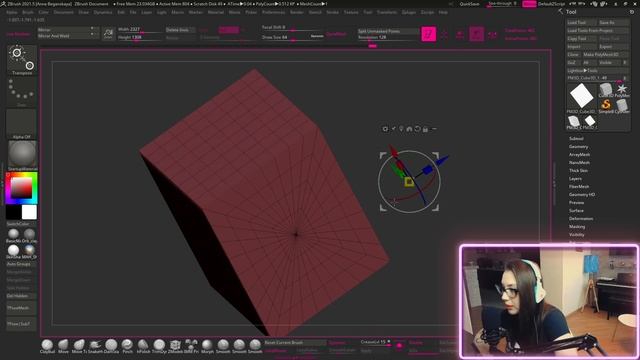Image resolution: width=640 pixels, height=360 pixels.
Task: Expand the Geometry subpalette
Action: point(579,147)
